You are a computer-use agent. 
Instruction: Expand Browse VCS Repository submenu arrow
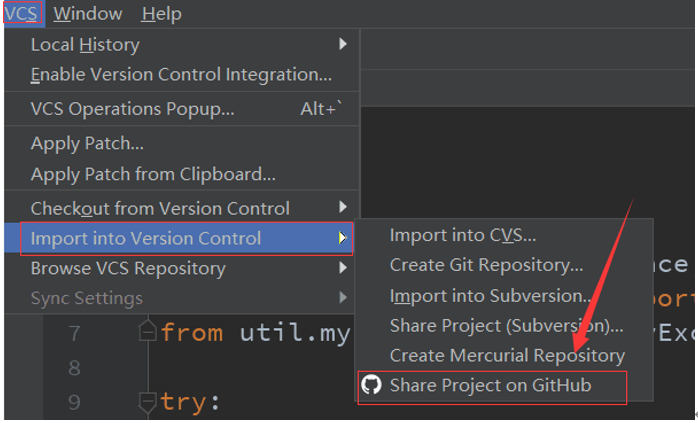343,268
